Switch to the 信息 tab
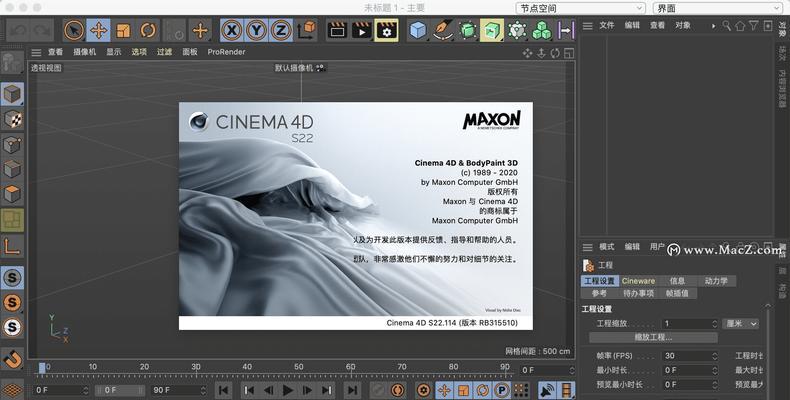 click(x=677, y=281)
